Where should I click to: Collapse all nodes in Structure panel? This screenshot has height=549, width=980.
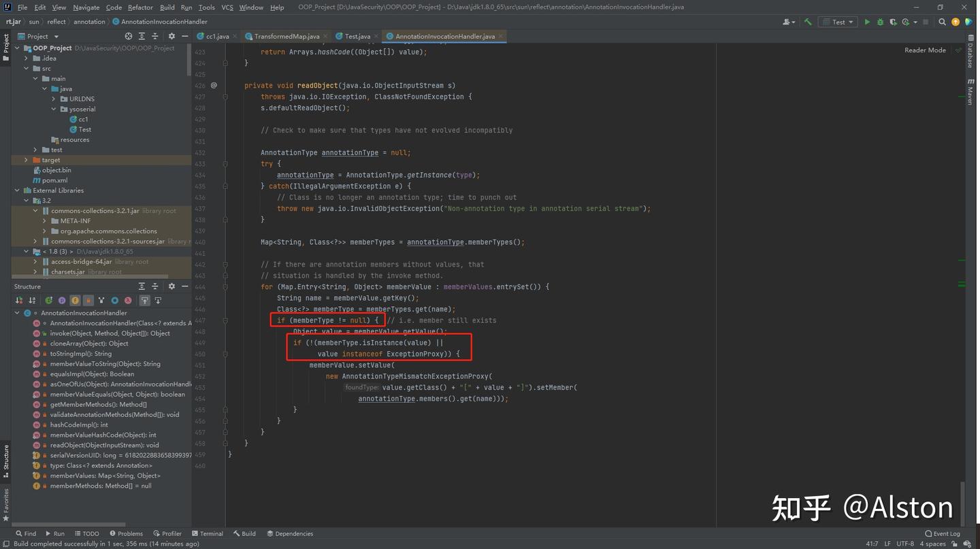154,286
